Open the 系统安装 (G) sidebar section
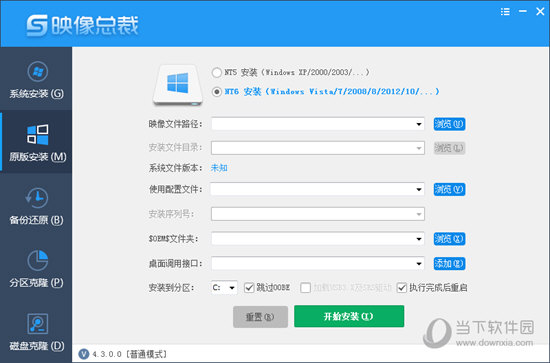 click(x=36, y=79)
